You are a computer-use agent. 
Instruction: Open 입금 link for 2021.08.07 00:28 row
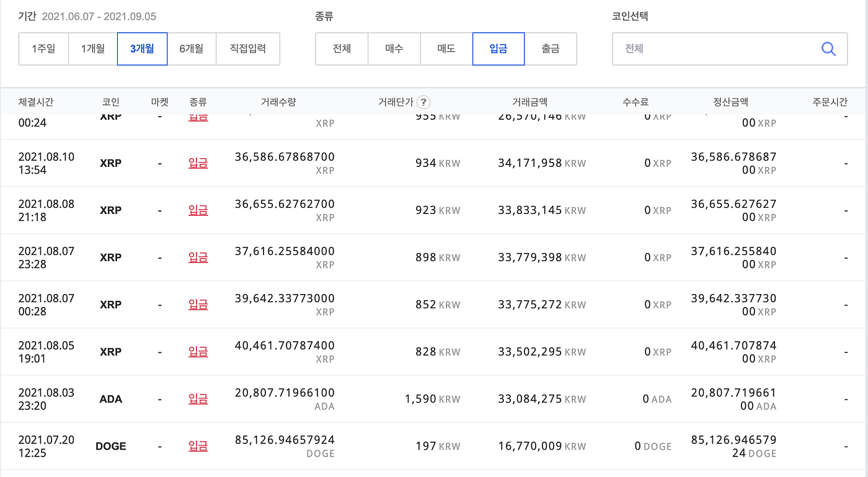pyautogui.click(x=198, y=305)
